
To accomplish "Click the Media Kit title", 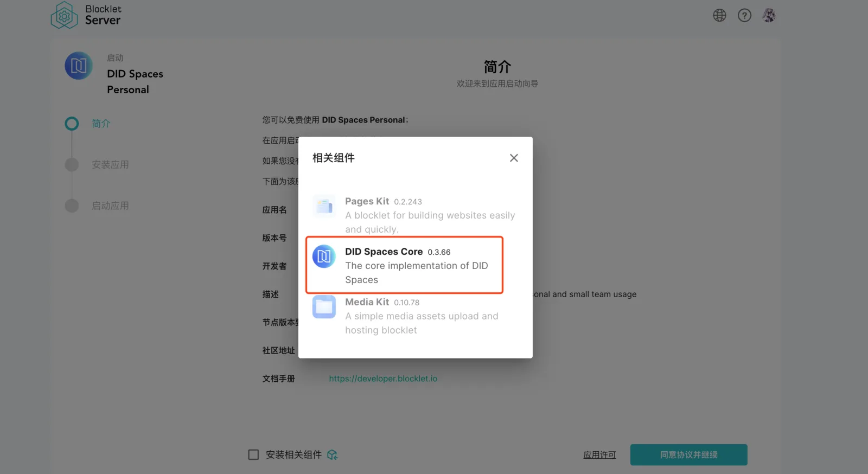I will [x=367, y=302].
